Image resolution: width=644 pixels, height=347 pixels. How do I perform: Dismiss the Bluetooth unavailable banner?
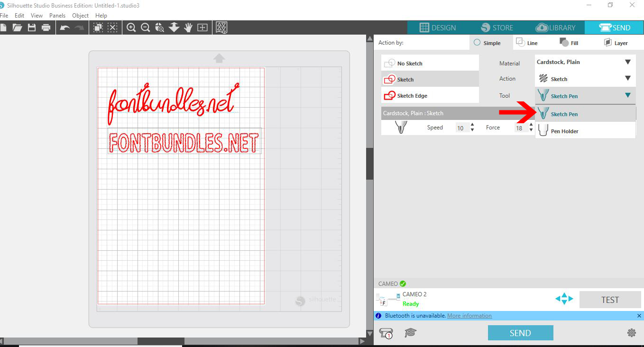tap(639, 316)
